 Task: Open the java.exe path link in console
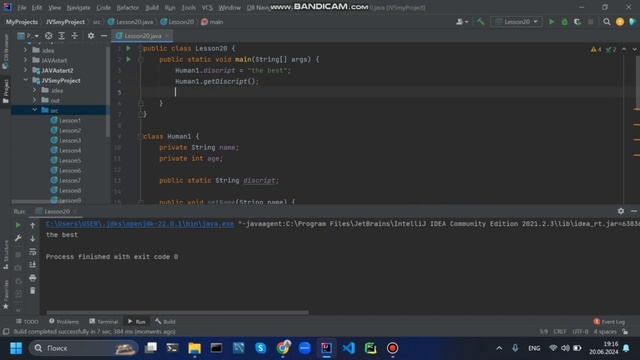pos(140,224)
